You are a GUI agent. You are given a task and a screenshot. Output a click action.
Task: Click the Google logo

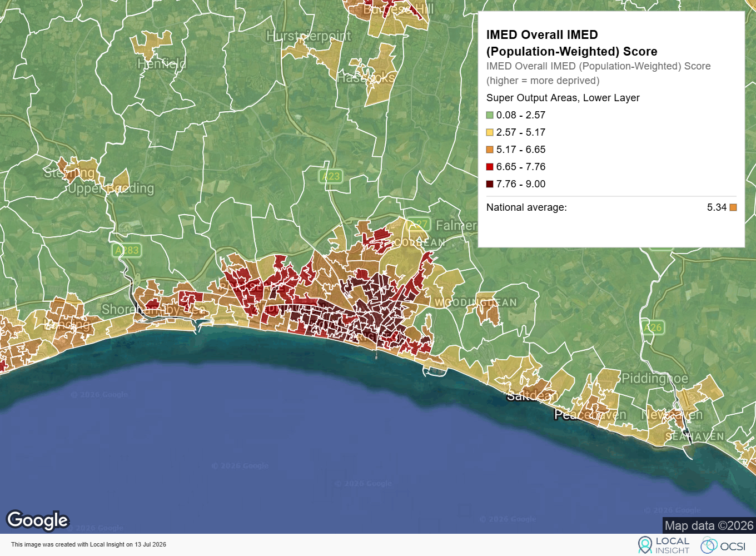(37, 520)
